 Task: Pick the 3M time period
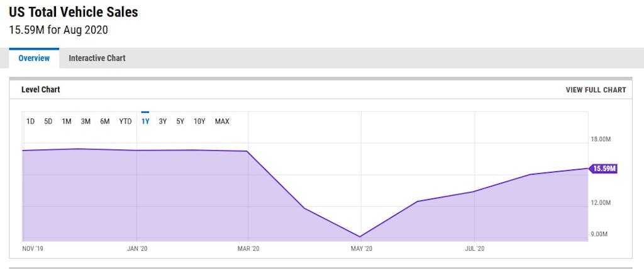86,122
